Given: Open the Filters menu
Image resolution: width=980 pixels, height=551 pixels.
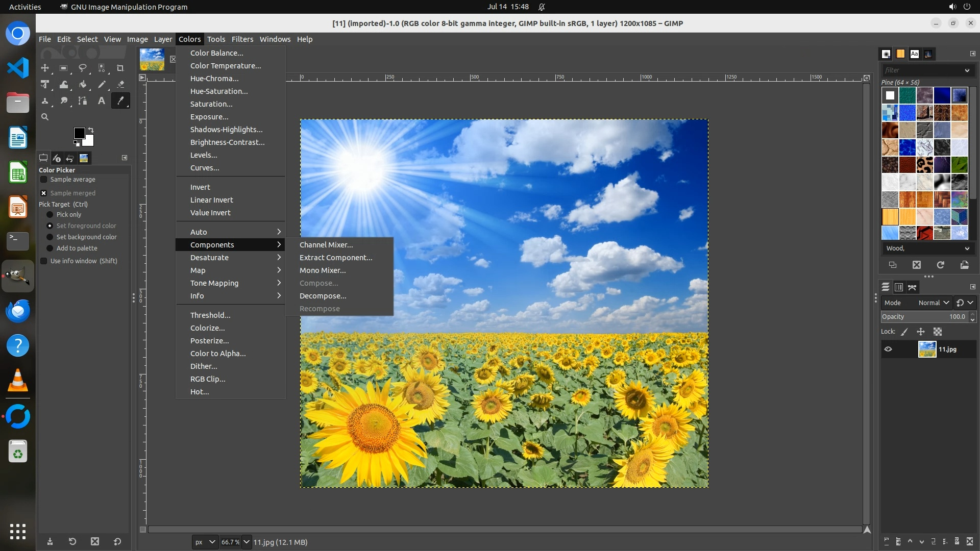Looking at the screenshot, I should point(242,39).
